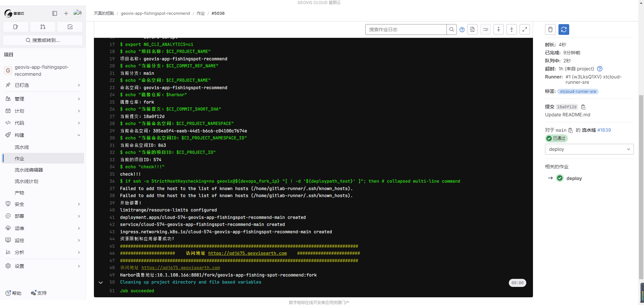Open commit link 18a0f12d
Viewport: 644px width, 305px height.
click(567, 107)
